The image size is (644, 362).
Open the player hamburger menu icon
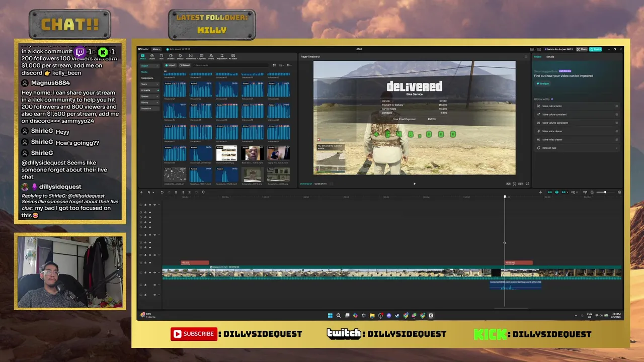526,56
